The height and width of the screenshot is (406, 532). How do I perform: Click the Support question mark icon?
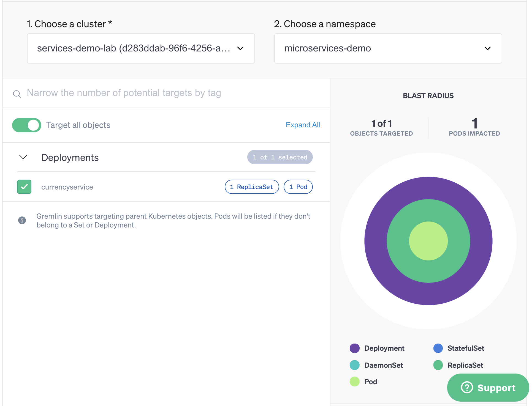pyautogui.click(x=466, y=388)
